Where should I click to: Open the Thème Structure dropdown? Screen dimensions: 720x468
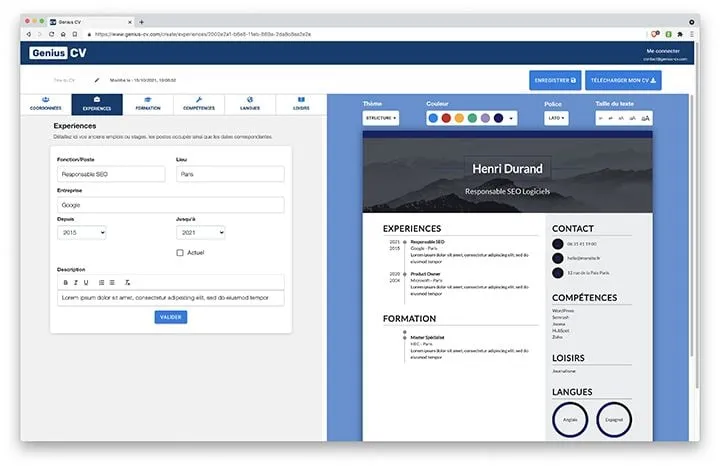(x=381, y=118)
